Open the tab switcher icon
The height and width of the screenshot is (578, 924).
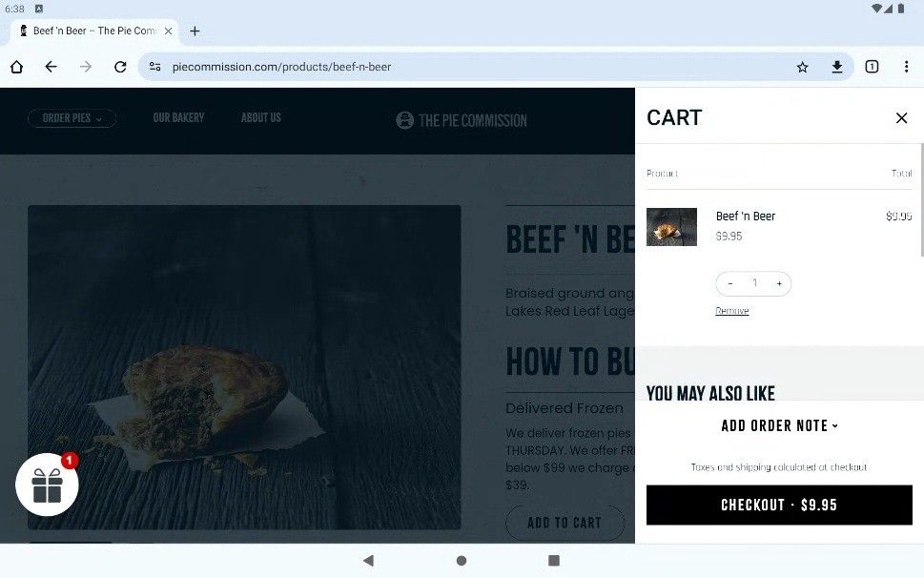point(872,67)
